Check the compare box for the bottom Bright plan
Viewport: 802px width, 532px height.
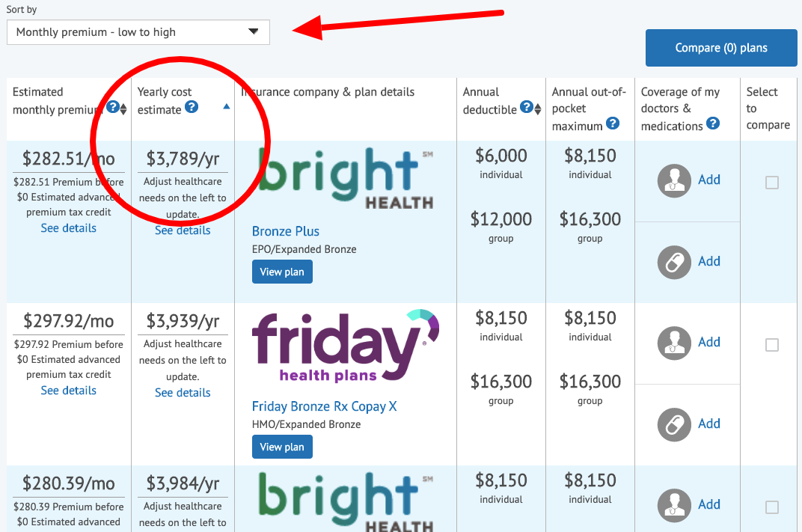click(772, 507)
